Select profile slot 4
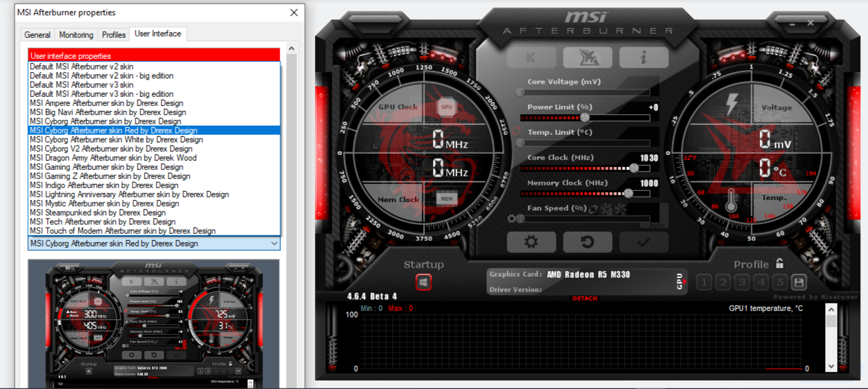Screen dimensions: 868x389 (761, 282)
